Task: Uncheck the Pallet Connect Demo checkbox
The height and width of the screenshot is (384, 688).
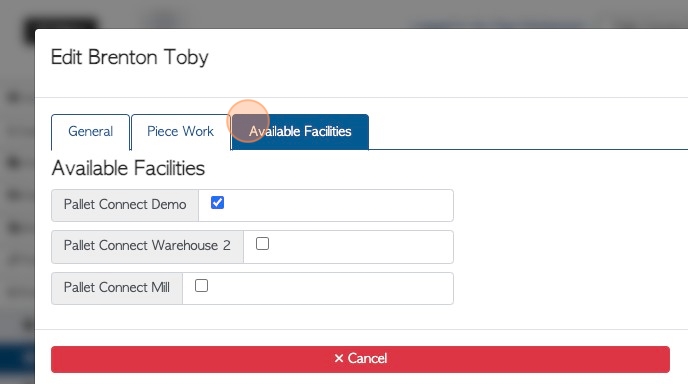Action: tap(218, 203)
